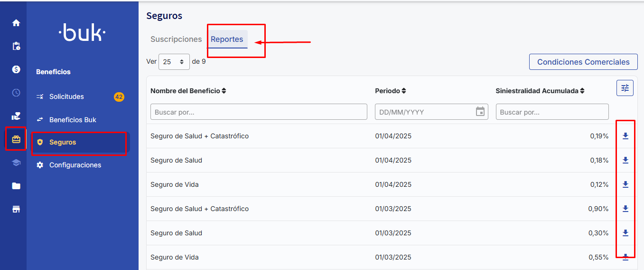
Task: Open the clipboard-clock icon in sidebar
Action: pyautogui.click(x=16, y=46)
